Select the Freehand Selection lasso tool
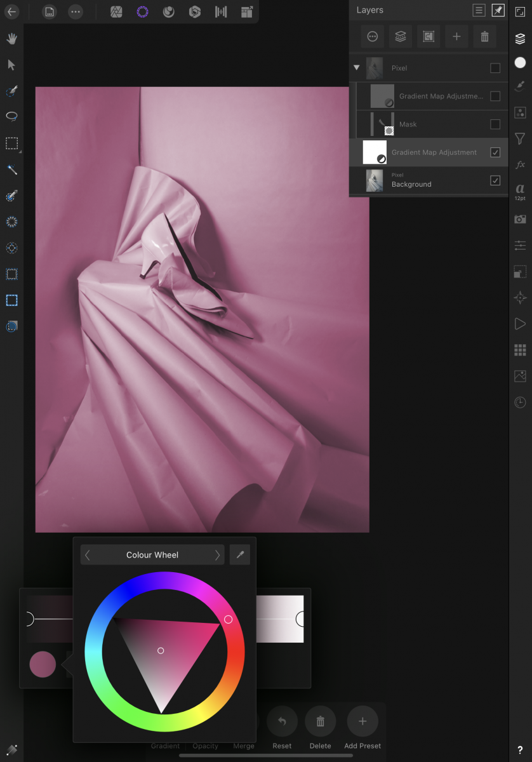 pyautogui.click(x=11, y=117)
